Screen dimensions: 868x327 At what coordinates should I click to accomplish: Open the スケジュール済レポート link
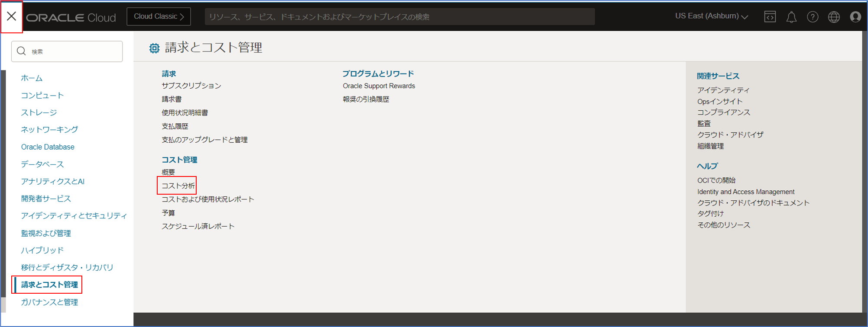(x=198, y=226)
